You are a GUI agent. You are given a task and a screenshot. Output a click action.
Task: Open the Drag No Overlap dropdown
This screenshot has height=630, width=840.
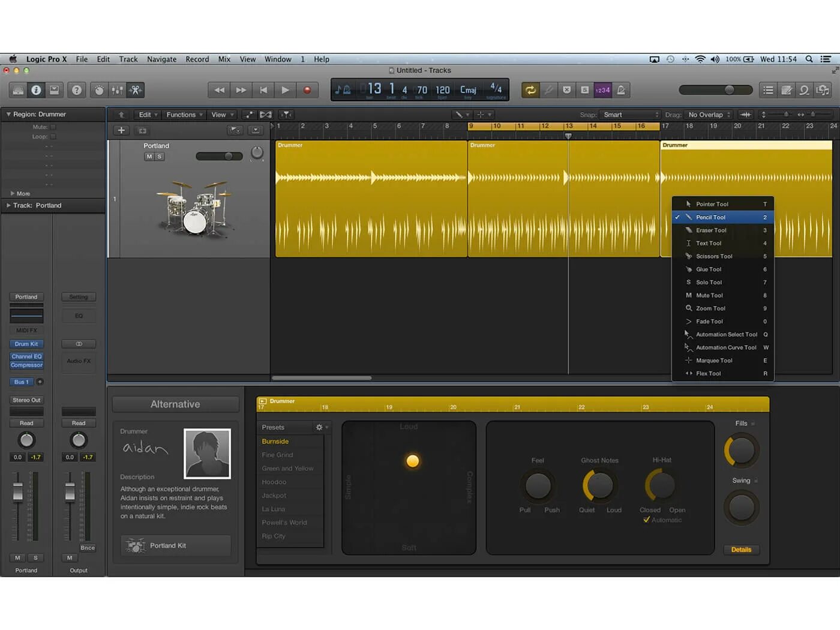click(709, 115)
